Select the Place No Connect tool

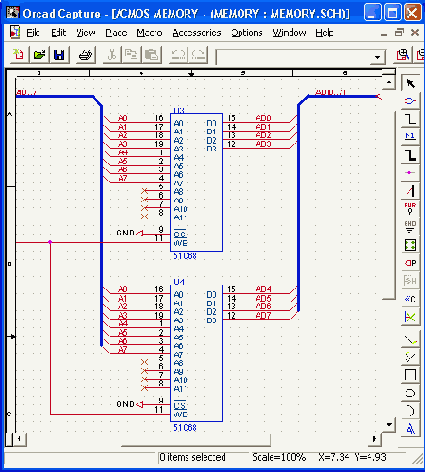[x=410, y=317]
